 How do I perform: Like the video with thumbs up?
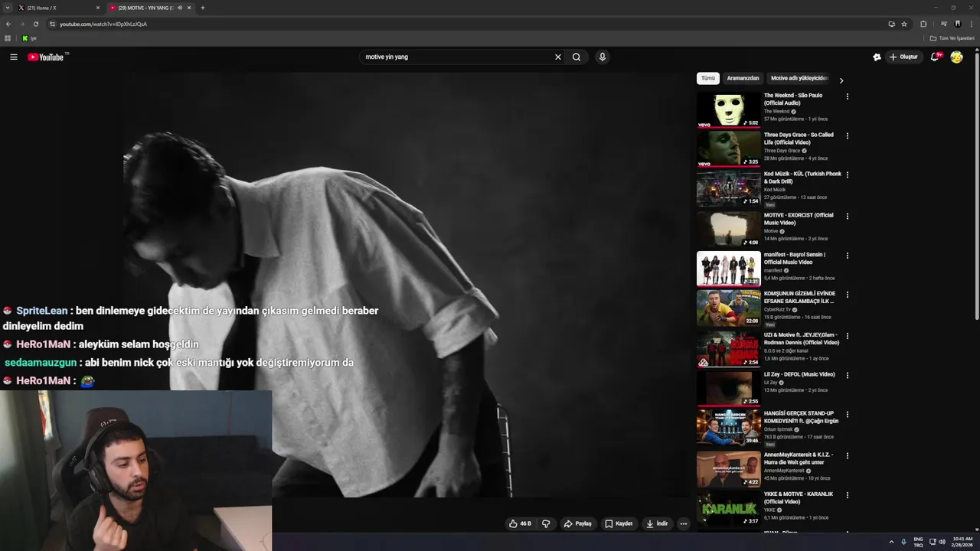point(520,523)
